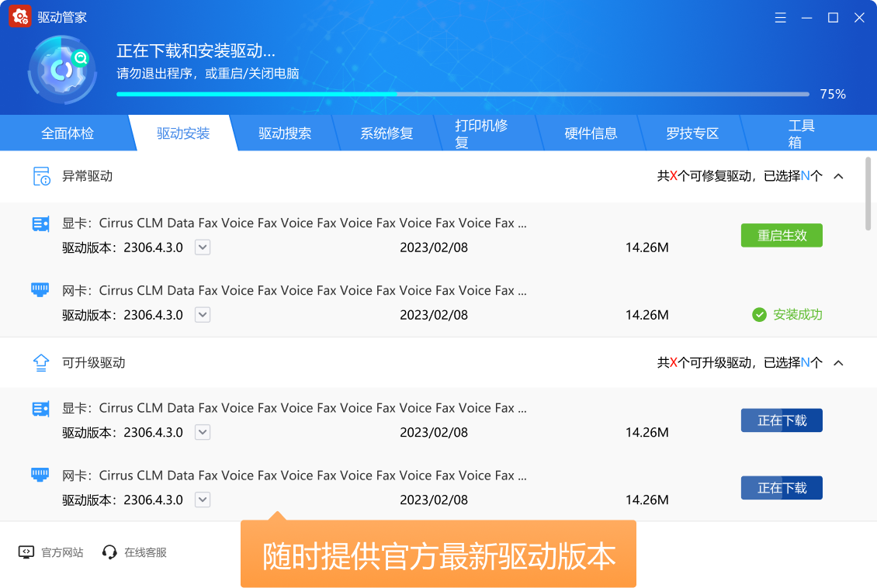Image resolution: width=877 pixels, height=588 pixels.
Task: Click the 异常驱动 section icon
Action: (x=41, y=176)
